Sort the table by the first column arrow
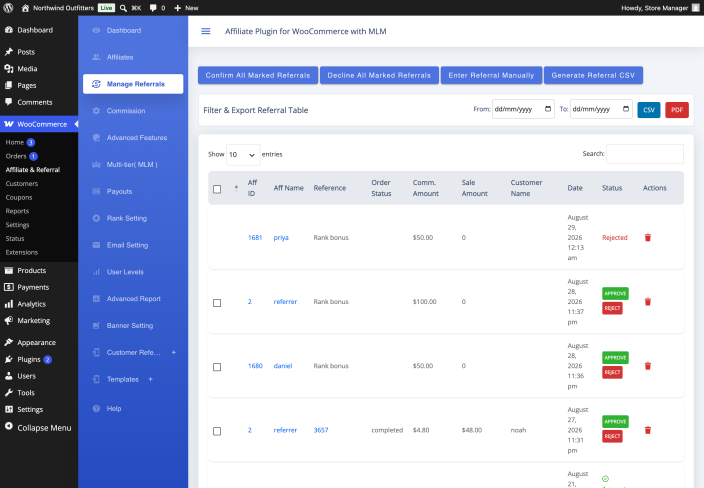 tap(236, 188)
